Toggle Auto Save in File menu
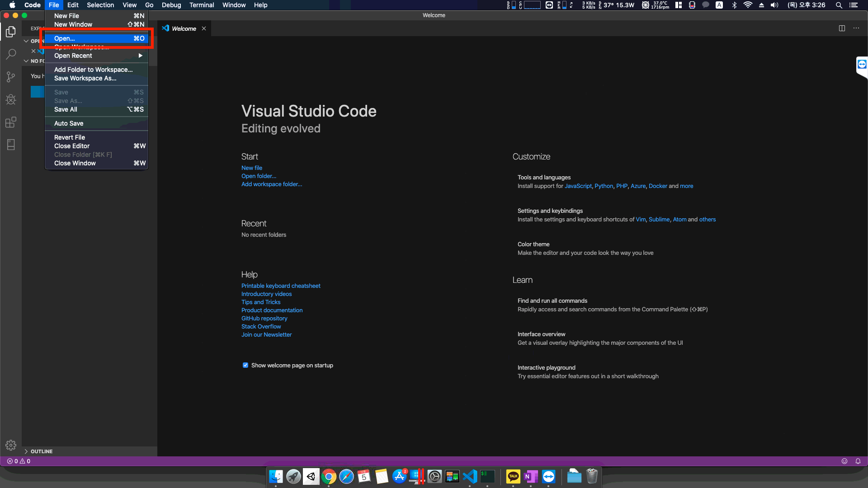The height and width of the screenshot is (488, 868). 69,123
